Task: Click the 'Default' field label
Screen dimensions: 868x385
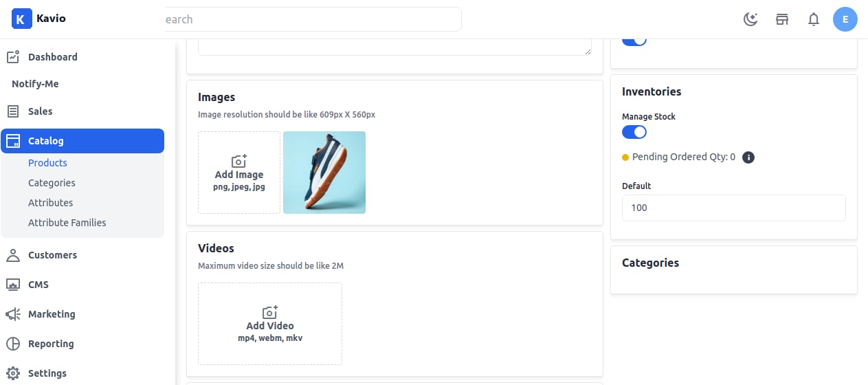Action: pyautogui.click(x=636, y=186)
